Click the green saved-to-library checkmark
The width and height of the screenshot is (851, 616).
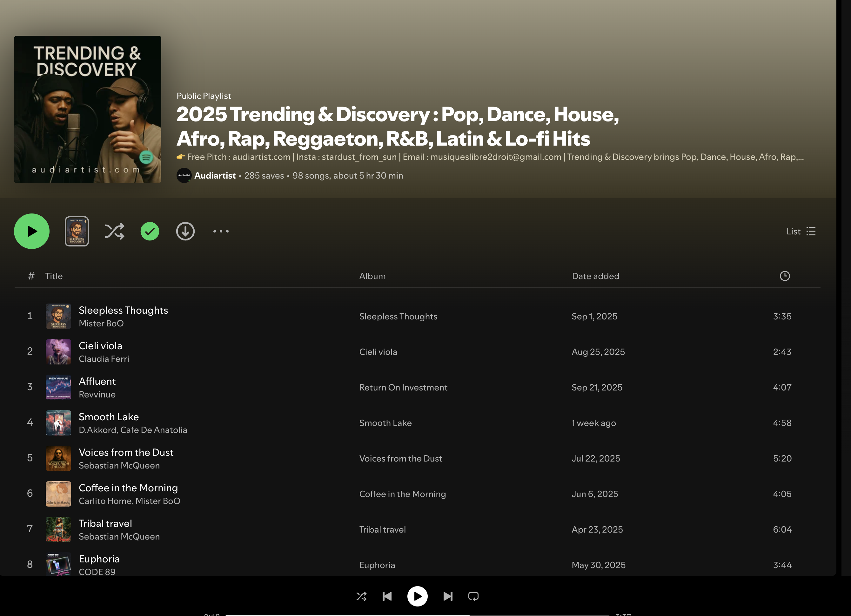coord(150,231)
